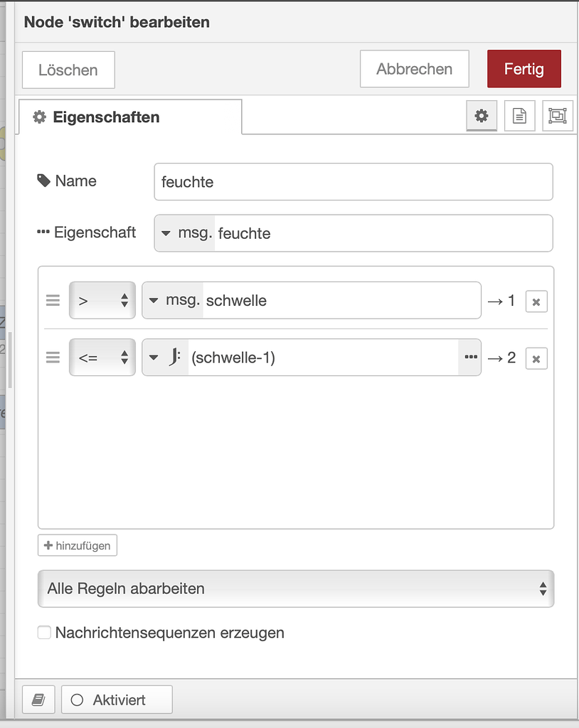Select the properties gear icon
The image size is (579, 728).
pyautogui.click(x=482, y=115)
